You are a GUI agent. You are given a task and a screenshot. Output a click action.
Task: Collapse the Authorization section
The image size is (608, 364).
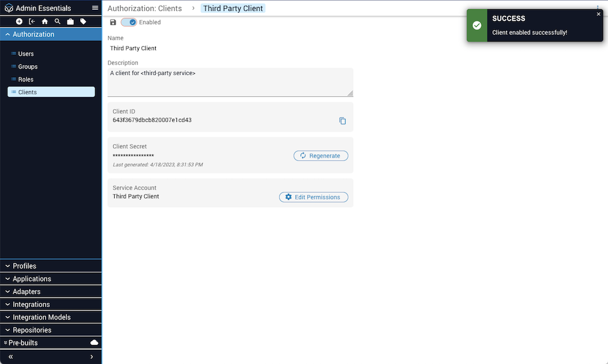click(51, 34)
